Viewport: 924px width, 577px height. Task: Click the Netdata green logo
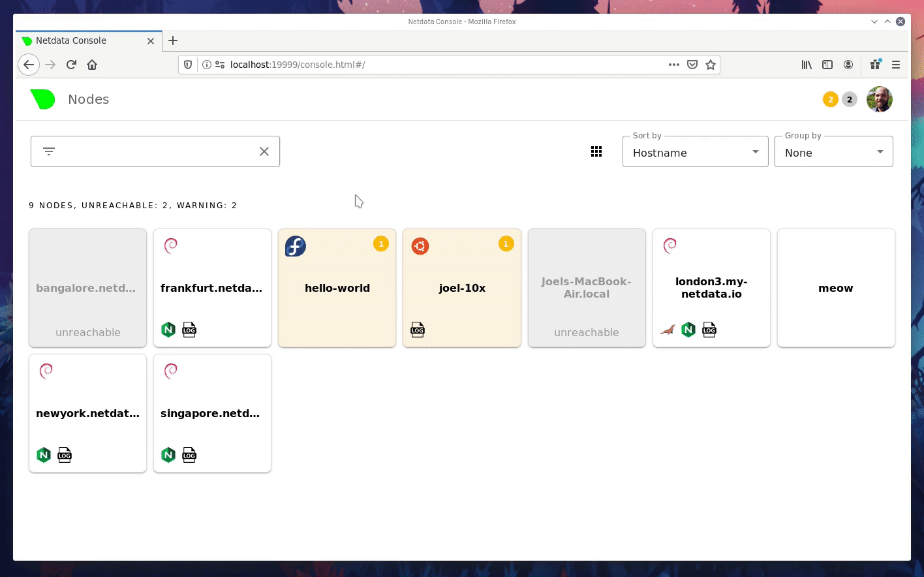(42, 99)
